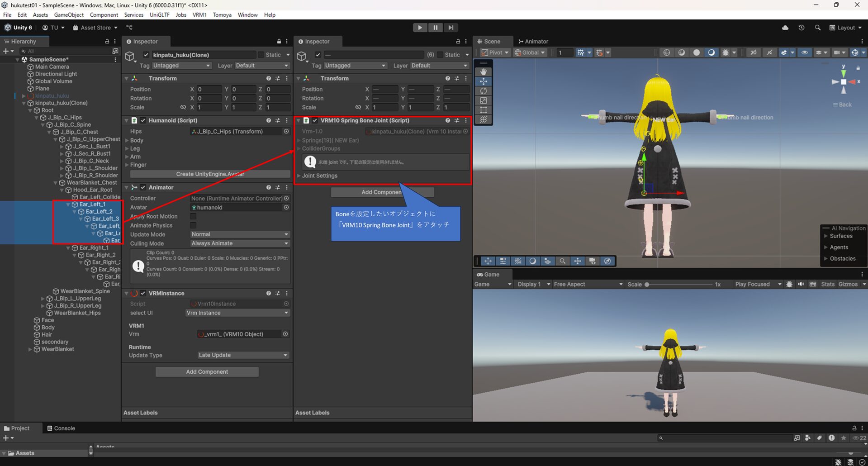This screenshot has width=868, height=466.
Task: Collapse J_Bip_C_Hips in Hierarchy
Action: (x=37, y=118)
